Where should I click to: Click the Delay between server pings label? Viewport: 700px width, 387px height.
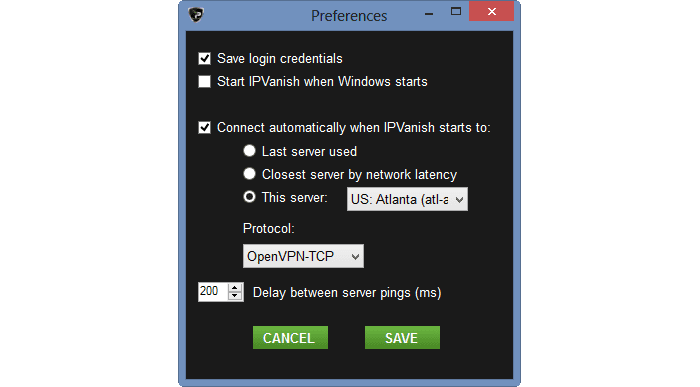point(347,293)
